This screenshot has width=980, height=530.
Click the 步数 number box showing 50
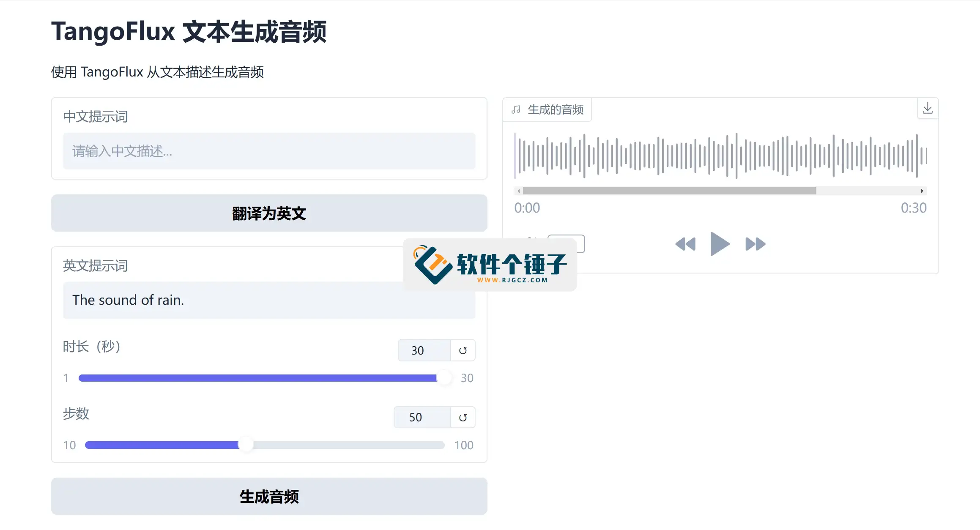422,418
